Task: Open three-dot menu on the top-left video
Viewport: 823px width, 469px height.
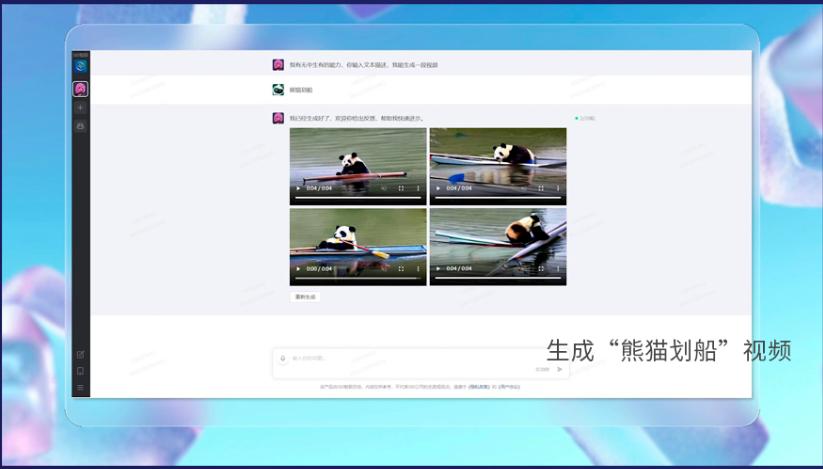Action: tap(418, 188)
